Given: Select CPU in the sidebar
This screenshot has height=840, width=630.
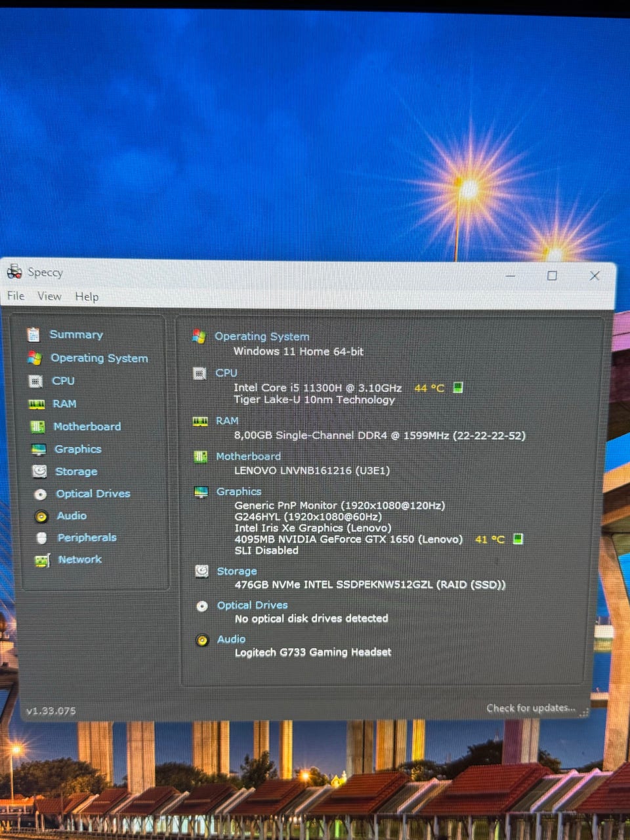Looking at the screenshot, I should click(x=63, y=381).
